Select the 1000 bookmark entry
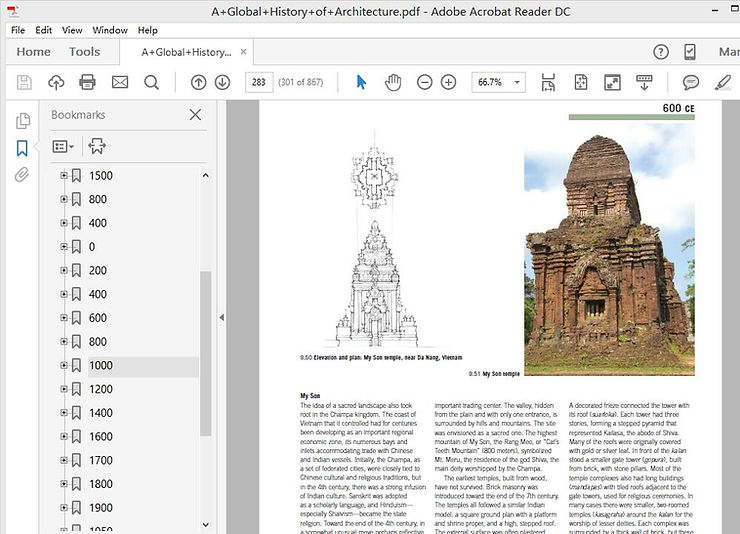Viewport: 740px width, 534px height. coord(101,366)
